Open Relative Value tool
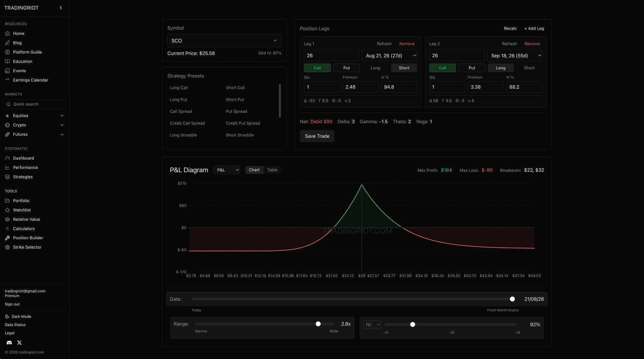The image size is (644, 359). (26, 219)
